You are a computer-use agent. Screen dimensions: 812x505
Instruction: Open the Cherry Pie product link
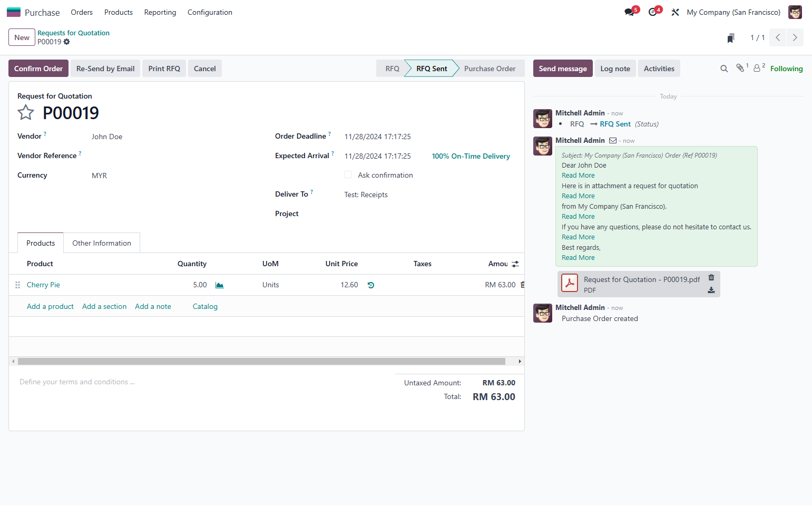[43, 285]
